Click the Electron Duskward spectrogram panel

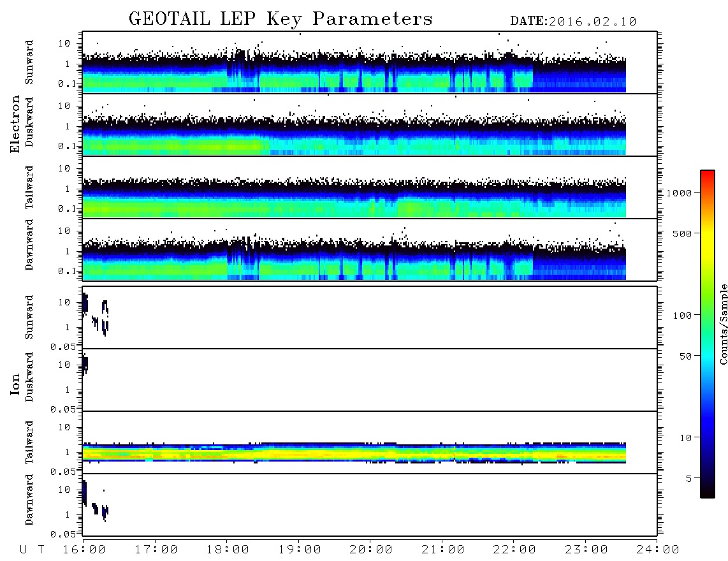tap(370, 124)
